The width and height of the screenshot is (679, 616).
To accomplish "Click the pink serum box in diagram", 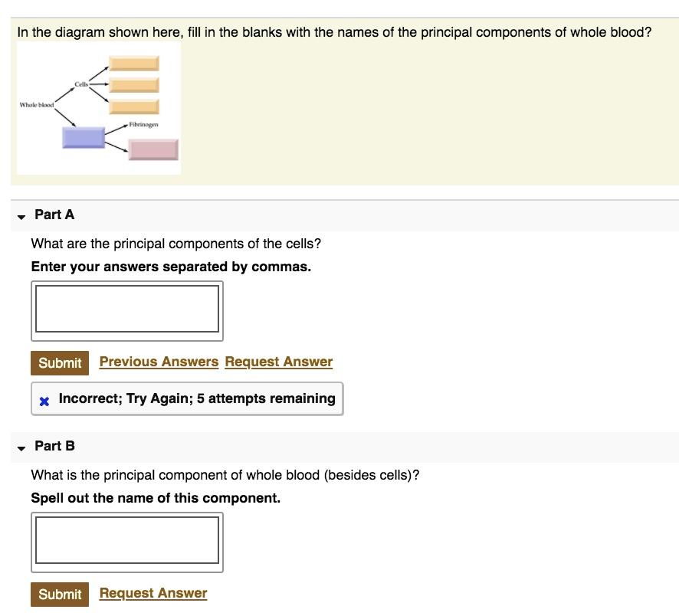I will pyautogui.click(x=153, y=151).
